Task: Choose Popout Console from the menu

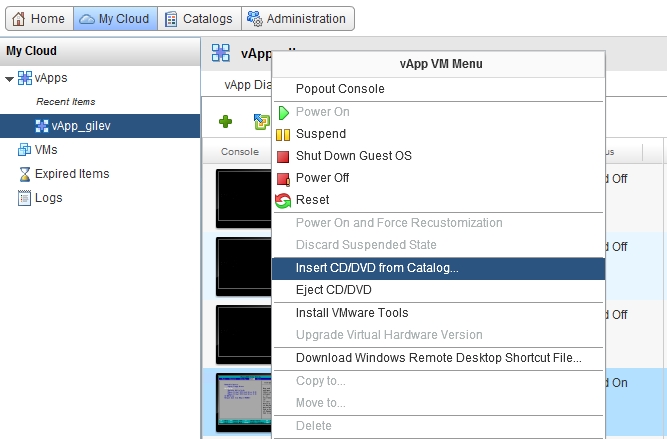Action: coord(439,89)
